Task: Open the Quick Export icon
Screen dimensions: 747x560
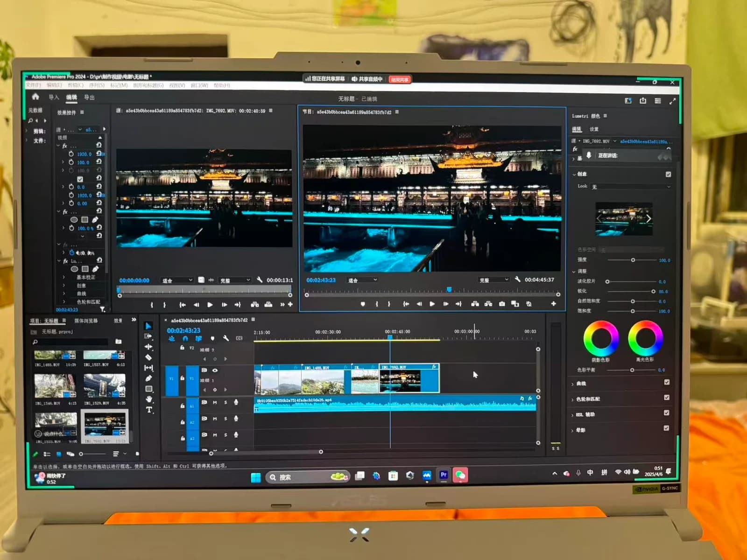Action: click(x=643, y=101)
